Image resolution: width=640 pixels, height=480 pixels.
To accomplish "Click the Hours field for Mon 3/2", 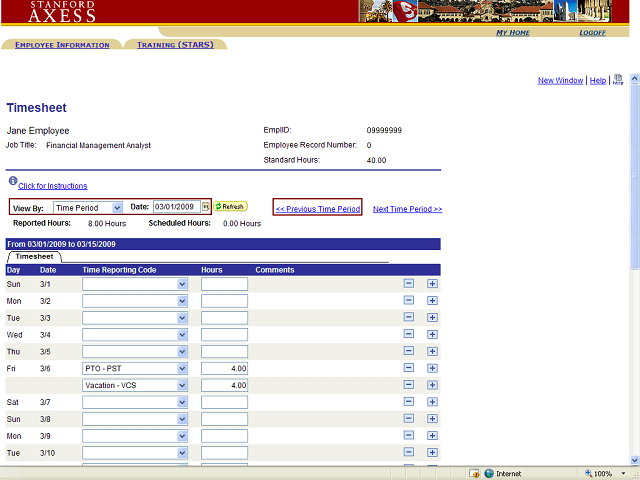I will [x=224, y=301].
